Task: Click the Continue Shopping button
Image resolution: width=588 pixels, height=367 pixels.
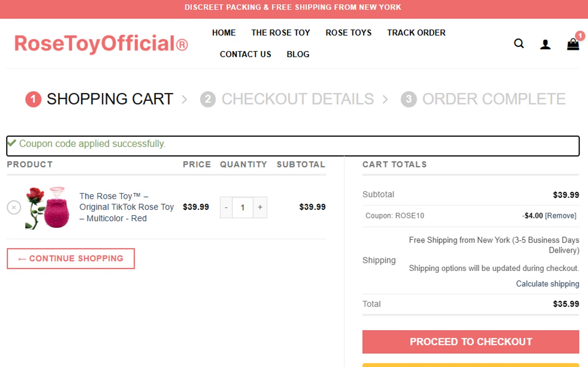Action: pos(71,259)
